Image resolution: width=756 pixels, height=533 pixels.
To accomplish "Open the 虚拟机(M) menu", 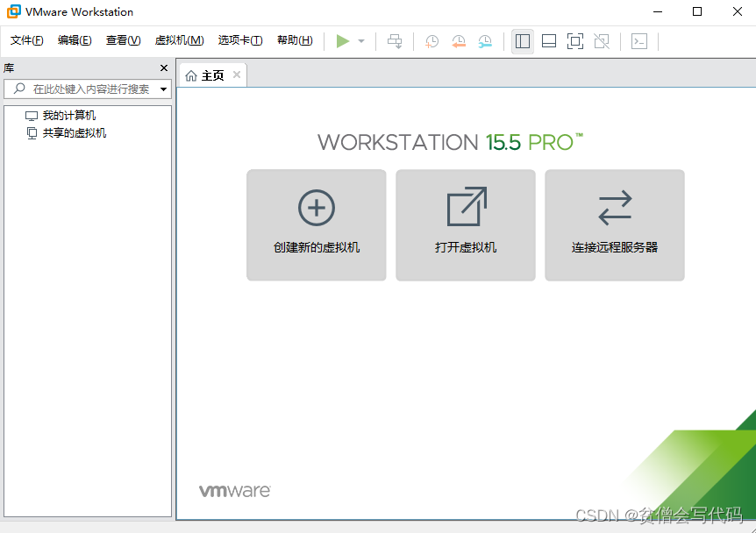I will tap(180, 40).
